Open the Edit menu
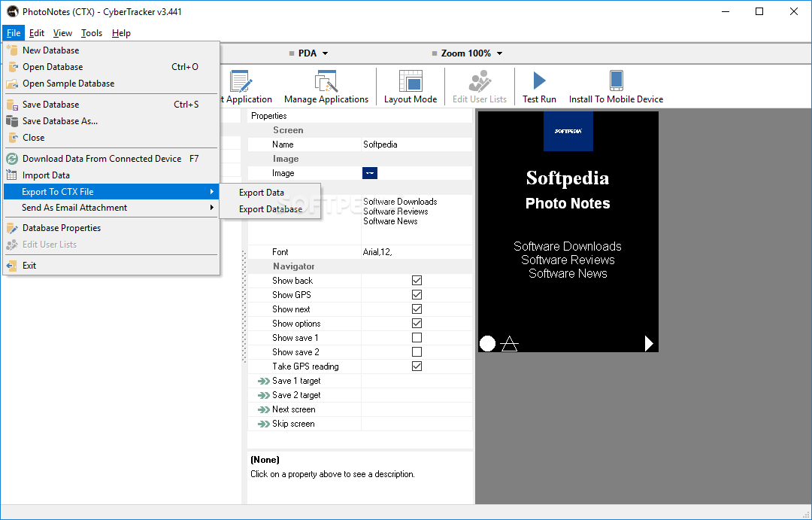The height and width of the screenshot is (520, 812). (x=36, y=33)
